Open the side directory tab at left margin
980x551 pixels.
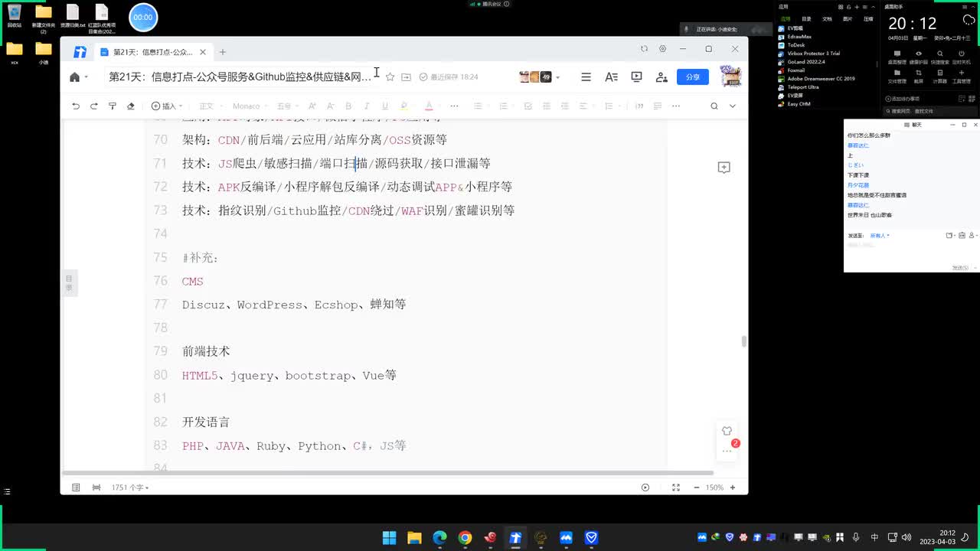click(69, 282)
